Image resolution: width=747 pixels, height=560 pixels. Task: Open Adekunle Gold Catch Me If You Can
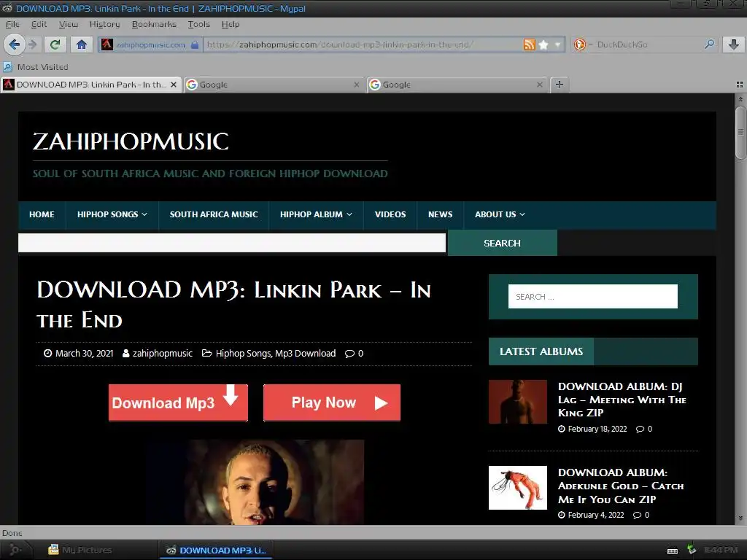(x=621, y=486)
